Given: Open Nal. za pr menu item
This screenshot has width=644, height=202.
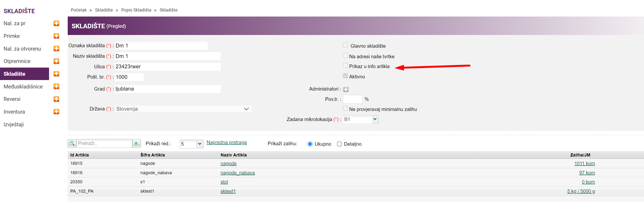Looking at the screenshot, I should pos(15,23).
